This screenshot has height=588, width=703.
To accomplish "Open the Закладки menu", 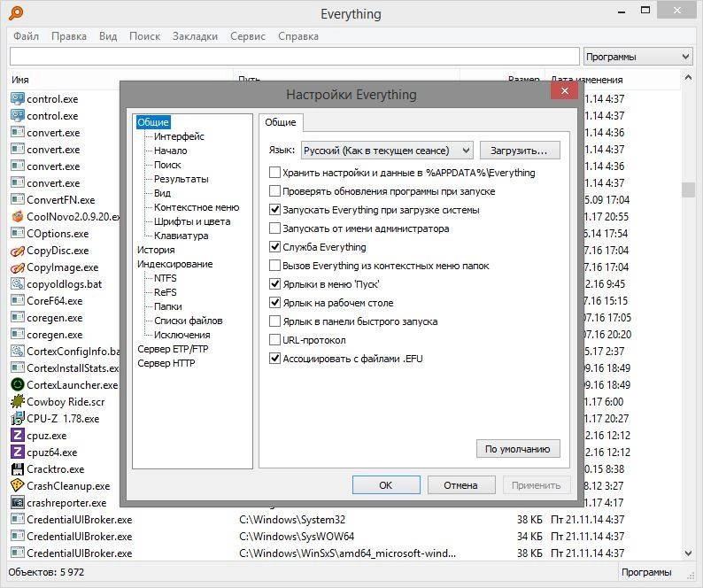I will pyautogui.click(x=195, y=36).
